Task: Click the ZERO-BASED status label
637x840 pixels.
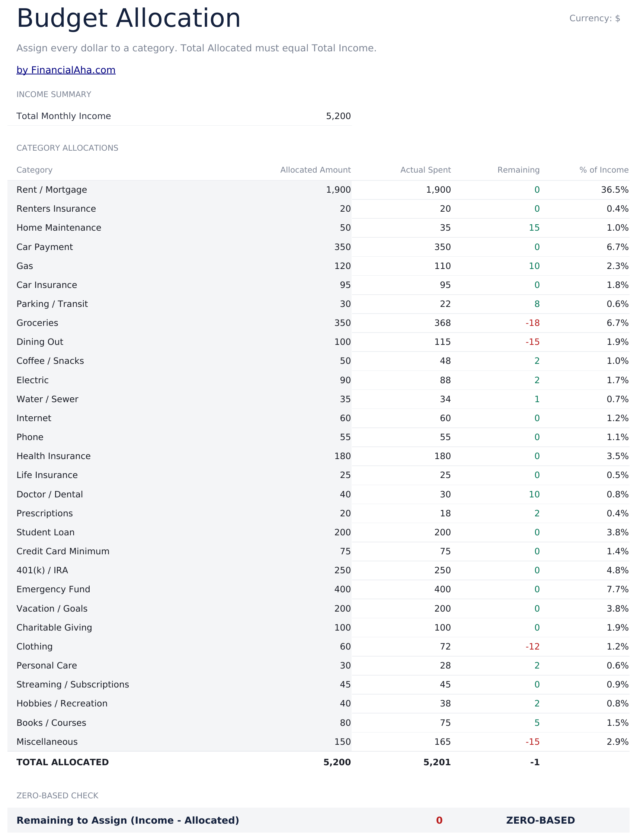Action: point(541,820)
